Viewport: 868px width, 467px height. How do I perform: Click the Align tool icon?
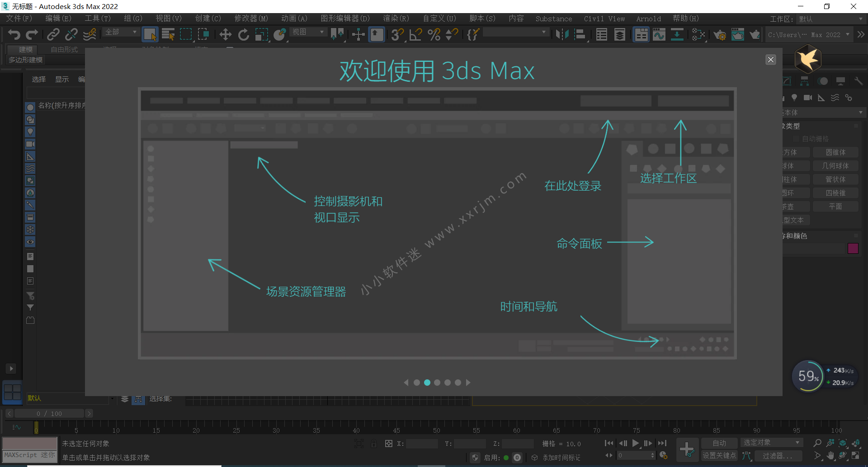coord(580,34)
